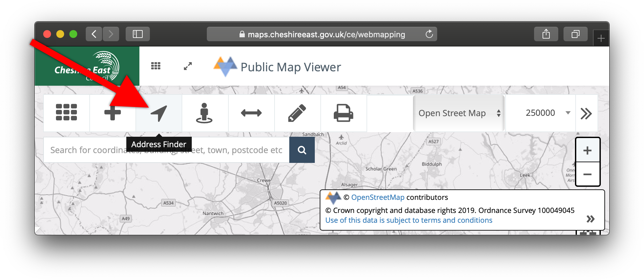The image size is (644, 280).
Task: Click the A534 road label
Action: click(169, 203)
